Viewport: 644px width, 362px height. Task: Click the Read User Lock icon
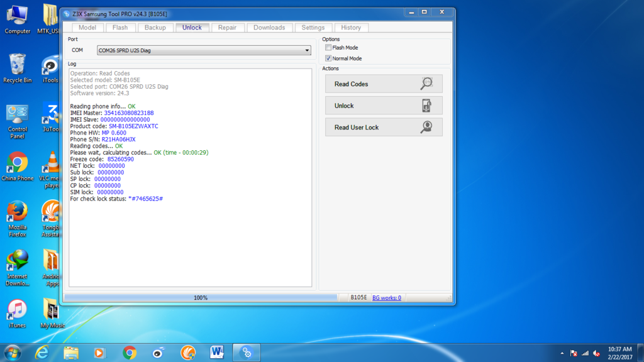coord(426,127)
